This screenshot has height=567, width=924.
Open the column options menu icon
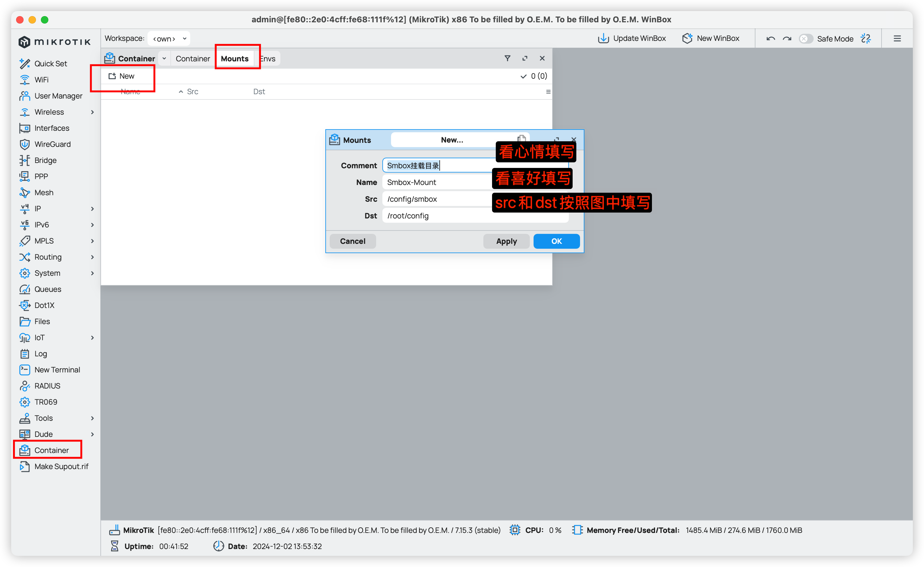click(548, 91)
